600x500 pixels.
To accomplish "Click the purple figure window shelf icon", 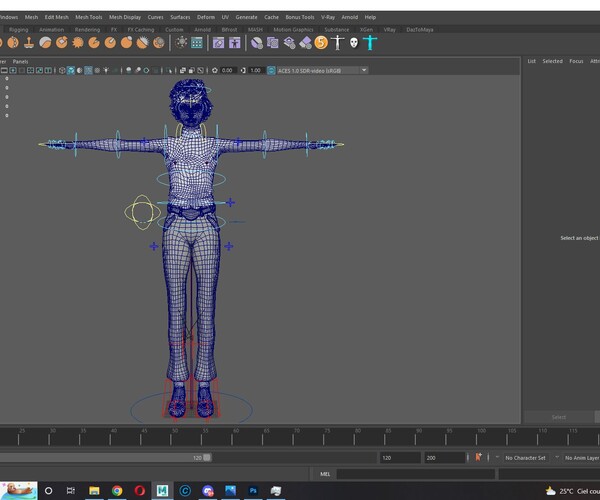I will (x=235, y=42).
